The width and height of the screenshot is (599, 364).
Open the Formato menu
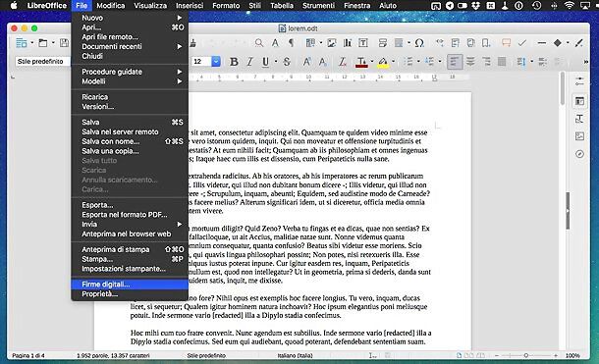(226, 5)
